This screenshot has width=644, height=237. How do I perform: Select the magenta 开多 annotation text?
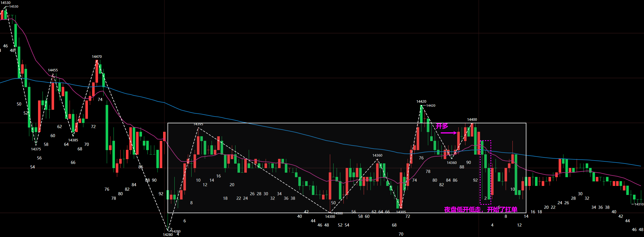point(442,126)
